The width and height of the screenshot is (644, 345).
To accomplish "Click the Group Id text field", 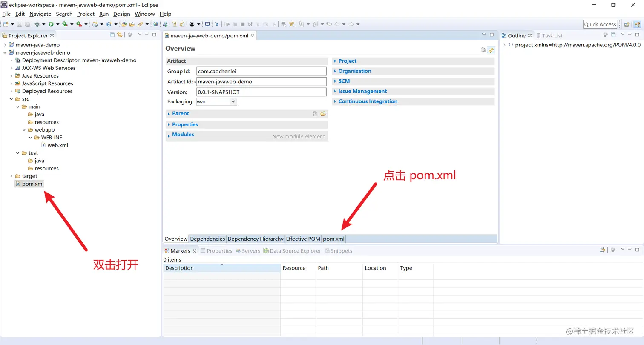I will coord(262,72).
